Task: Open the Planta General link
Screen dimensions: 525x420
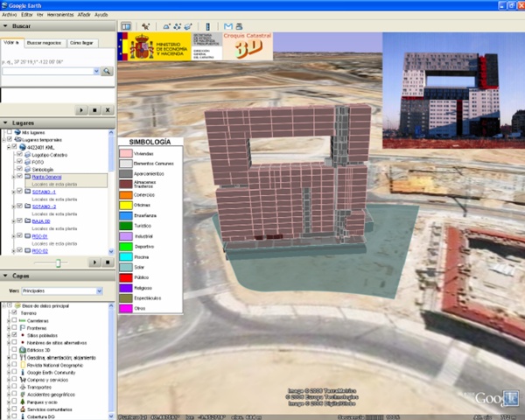Action: (47, 177)
